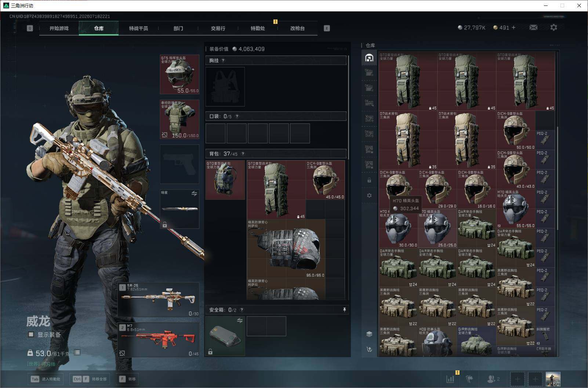Click the warehouse vertical scrollbar
This screenshot has height=388, width=588.
click(x=558, y=179)
